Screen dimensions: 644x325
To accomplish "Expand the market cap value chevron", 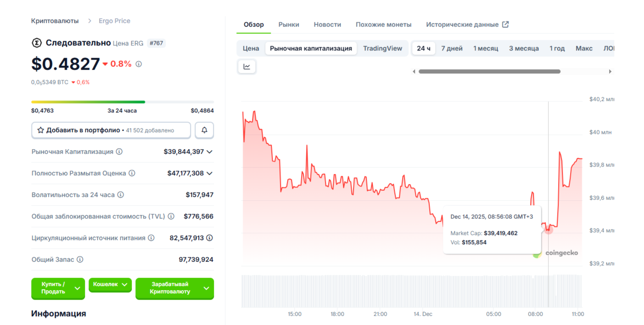I will (x=210, y=151).
